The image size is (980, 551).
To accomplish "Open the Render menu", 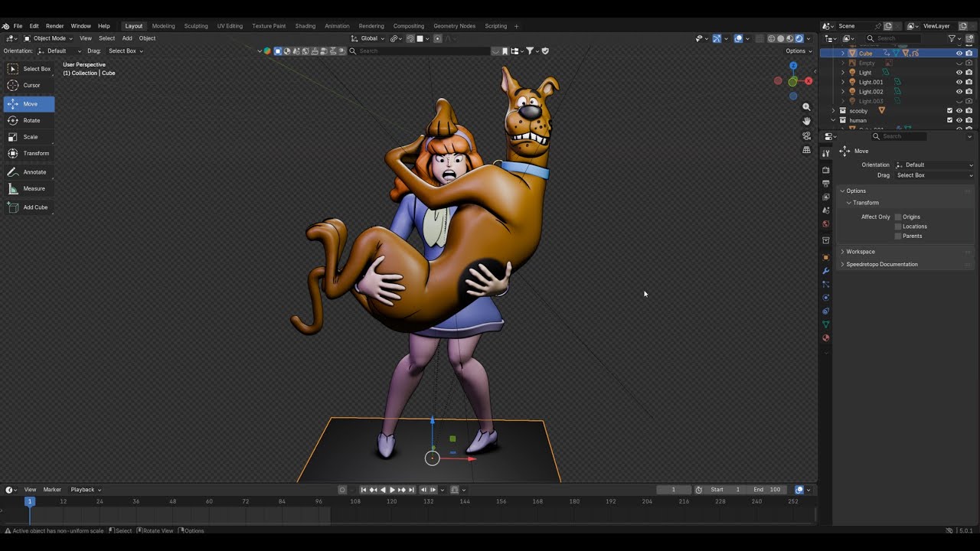I will 54,26.
